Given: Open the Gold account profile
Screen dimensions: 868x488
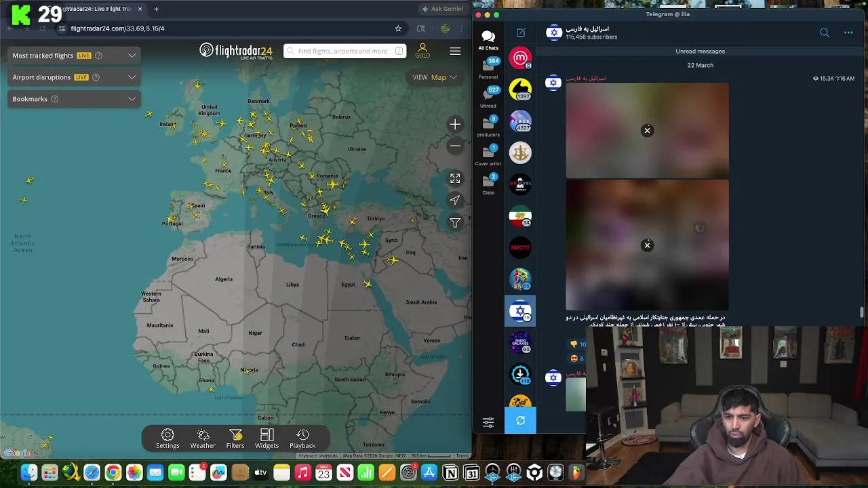Looking at the screenshot, I should coord(422,51).
